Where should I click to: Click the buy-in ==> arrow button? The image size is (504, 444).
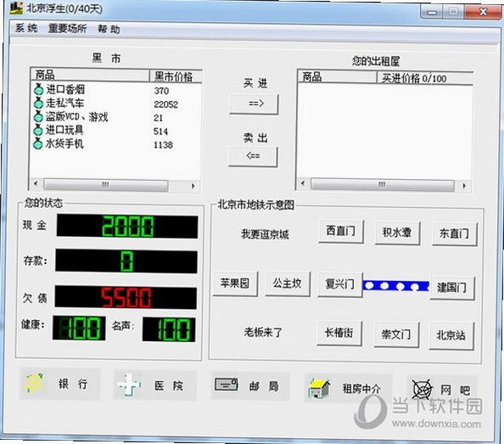click(x=254, y=104)
